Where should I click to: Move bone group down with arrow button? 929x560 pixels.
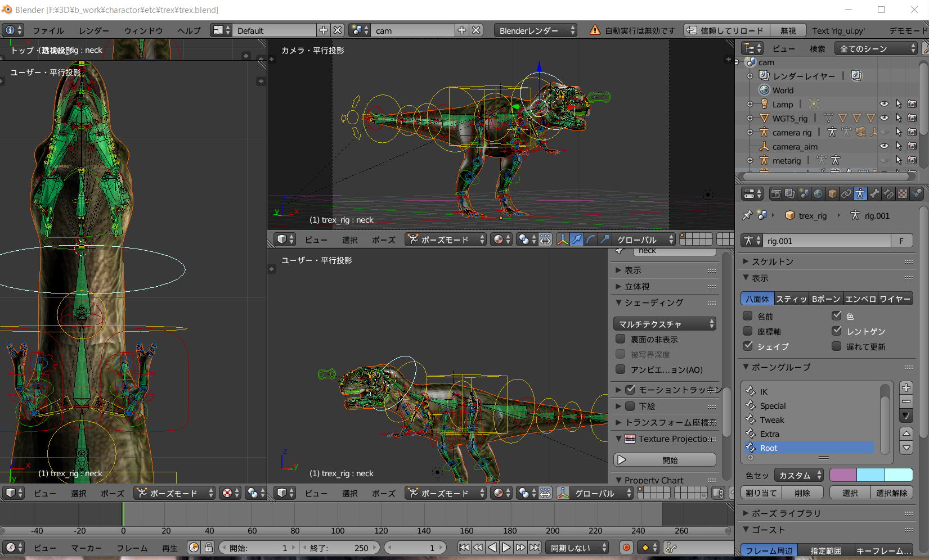pos(906,448)
